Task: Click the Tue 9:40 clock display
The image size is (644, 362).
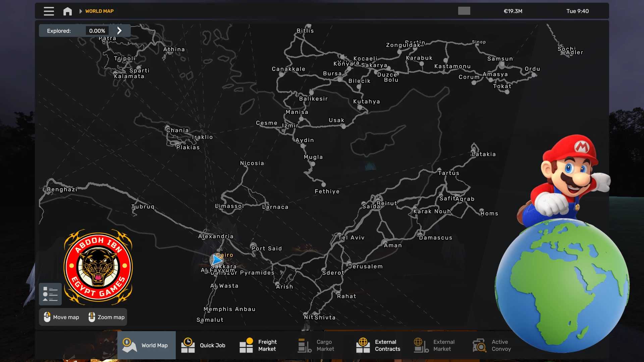Action: (x=577, y=11)
